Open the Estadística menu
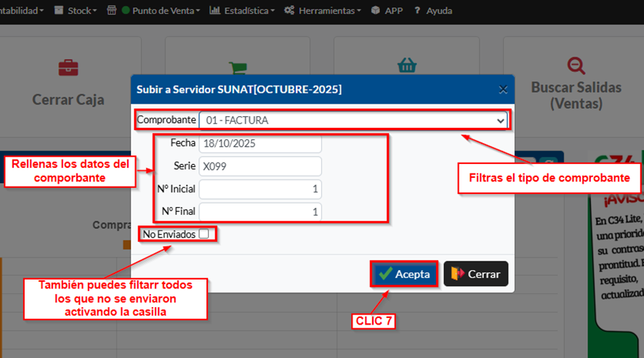 242,11
